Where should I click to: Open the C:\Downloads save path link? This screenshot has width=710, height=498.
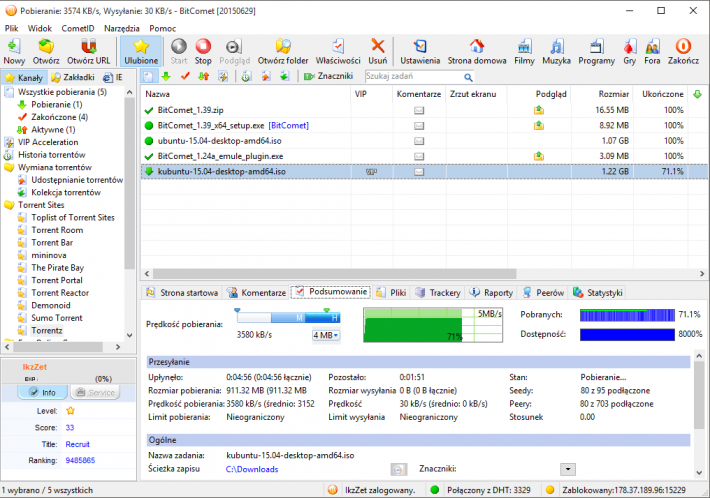click(252, 469)
